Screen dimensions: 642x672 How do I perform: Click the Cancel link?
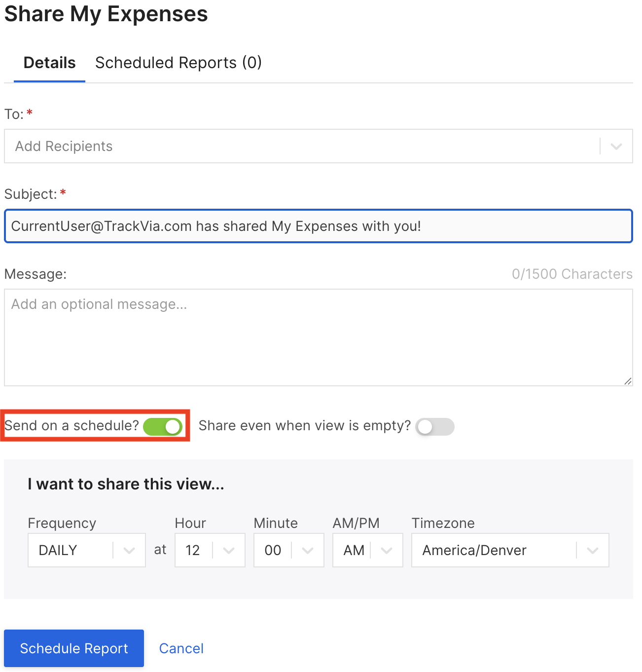181,648
